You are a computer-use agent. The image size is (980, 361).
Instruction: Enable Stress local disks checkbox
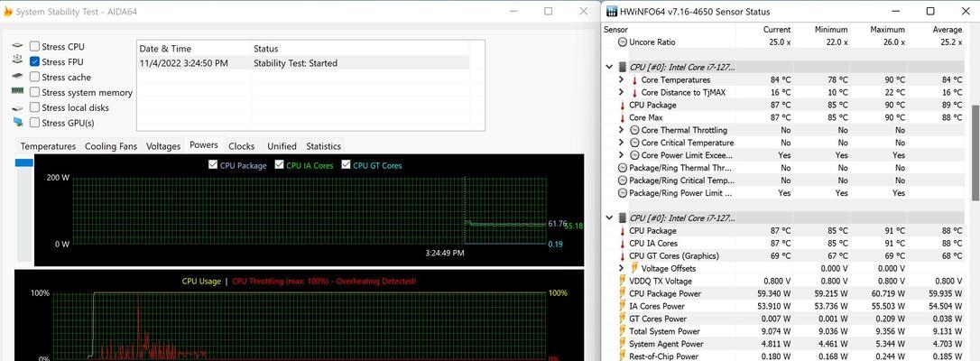[x=35, y=107]
